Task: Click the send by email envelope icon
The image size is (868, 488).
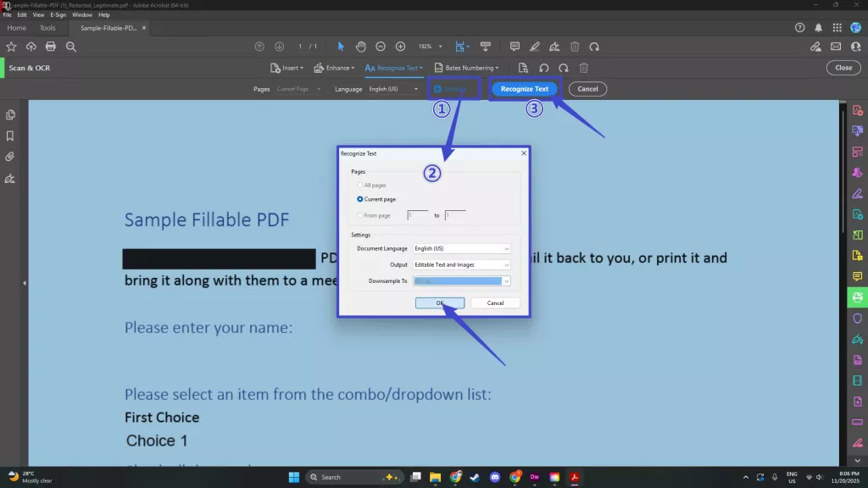Action: [836, 47]
